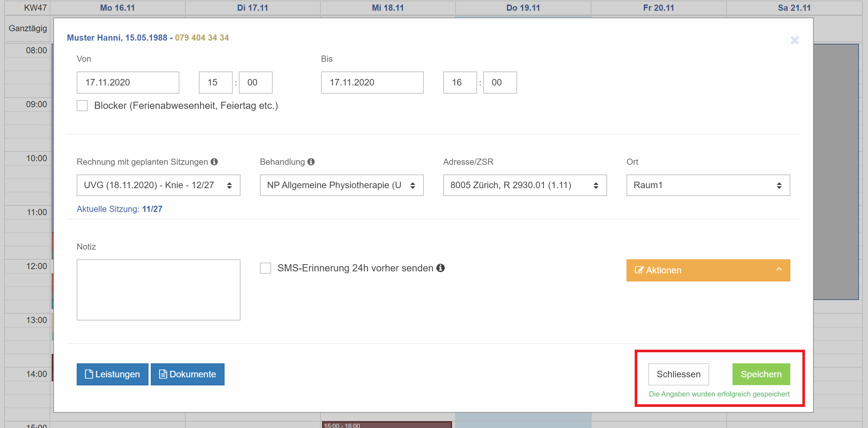Click the Von hour field 15
The height and width of the screenshot is (428, 868).
pyautogui.click(x=216, y=83)
